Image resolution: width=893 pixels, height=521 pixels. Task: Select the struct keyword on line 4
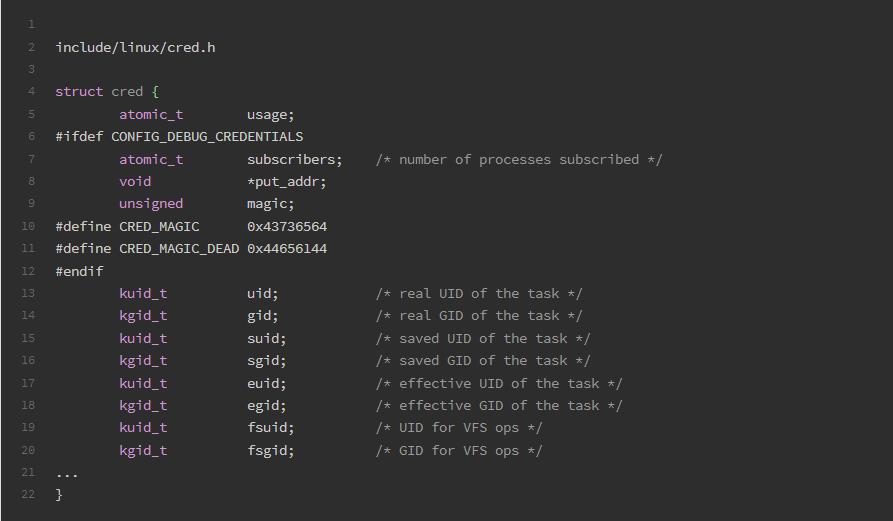79,92
